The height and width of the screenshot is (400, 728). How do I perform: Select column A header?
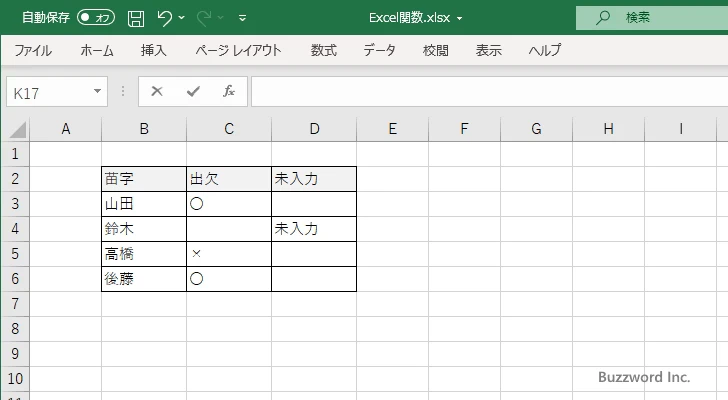click(65, 129)
